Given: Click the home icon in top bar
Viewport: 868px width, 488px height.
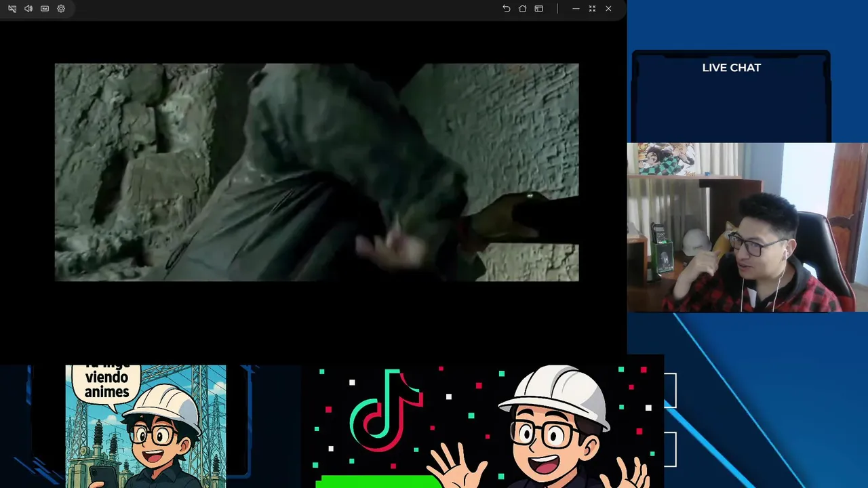Looking at the screenshot, I should pyautogui.click(x=522, y=9).
